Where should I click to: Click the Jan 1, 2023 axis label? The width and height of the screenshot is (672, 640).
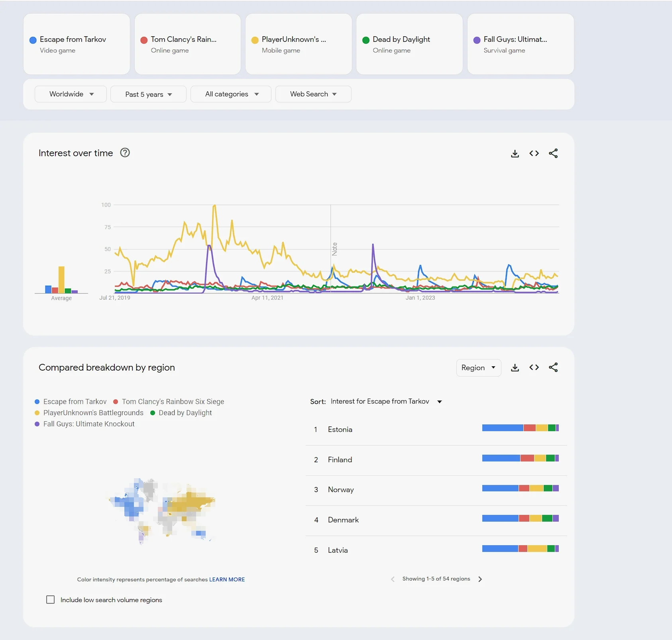(x=420, y=298)
